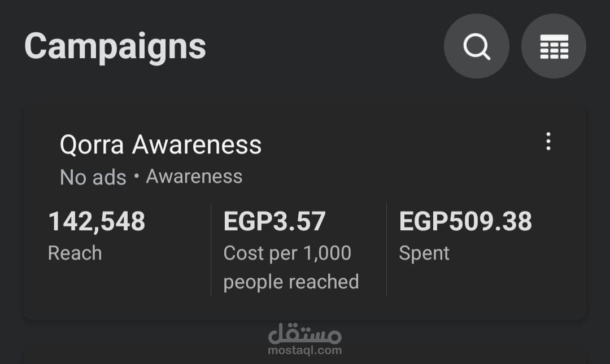Open the Qorra Awareness campaign title
Viewport: 610px width, 364px height.
(x=160, y=145)
